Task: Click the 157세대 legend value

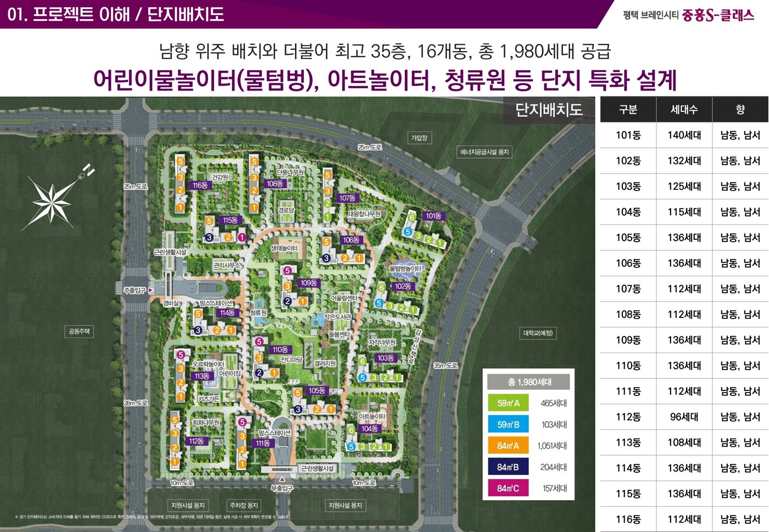Action: point(554,488)
